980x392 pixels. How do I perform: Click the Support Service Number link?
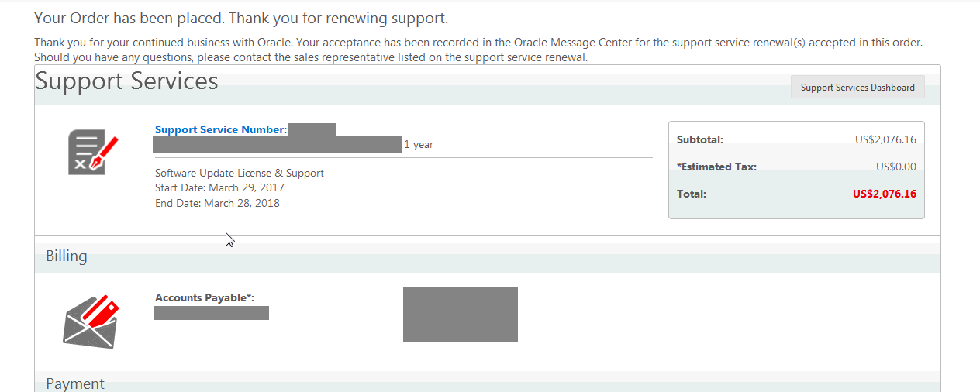pyautogui.click(x=221, y=129)
